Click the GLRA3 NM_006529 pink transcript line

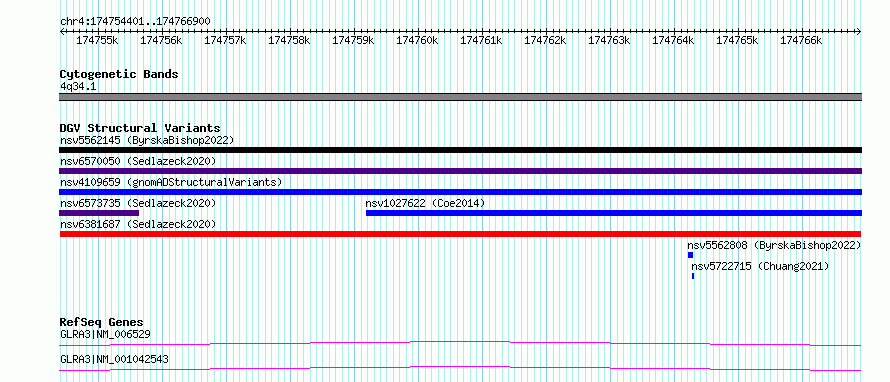(x=460, y=343)
